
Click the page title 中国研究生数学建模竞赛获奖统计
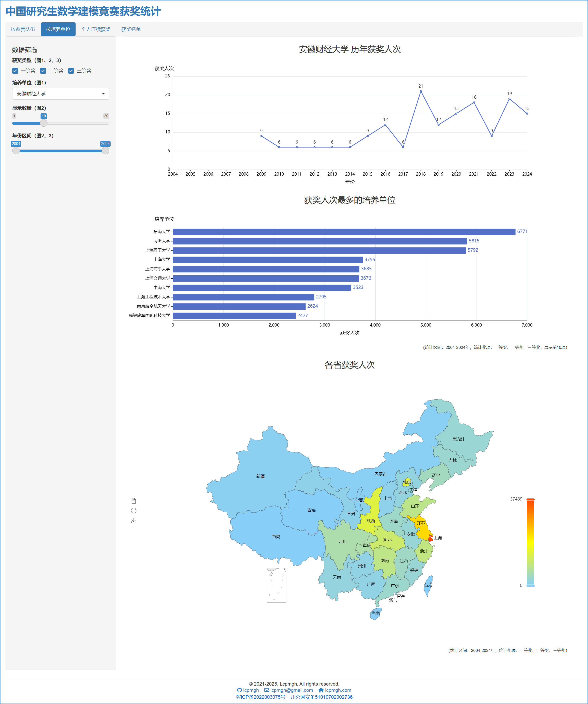pos(83,11)
